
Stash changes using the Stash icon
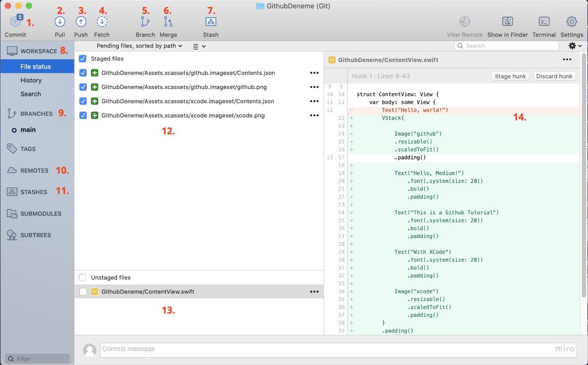point(211,22)
